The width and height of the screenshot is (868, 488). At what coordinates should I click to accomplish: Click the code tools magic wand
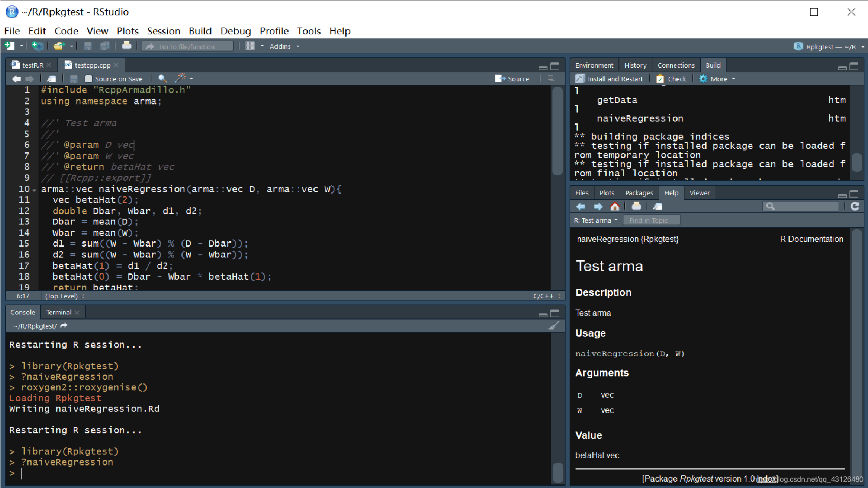click(180, 78)
